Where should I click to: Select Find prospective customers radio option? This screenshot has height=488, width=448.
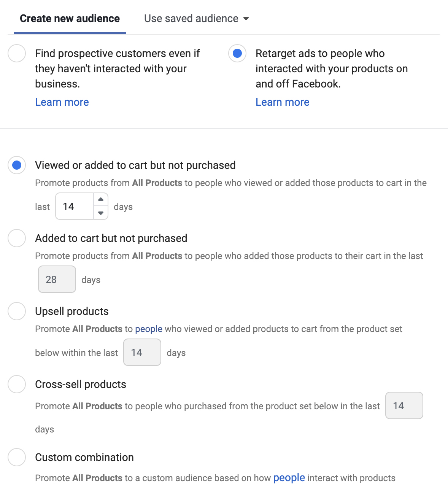[17, 53]
